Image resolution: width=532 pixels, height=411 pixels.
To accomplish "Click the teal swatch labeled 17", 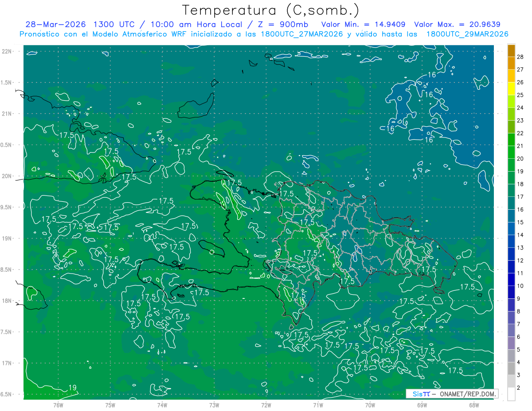I will point(511,191).
